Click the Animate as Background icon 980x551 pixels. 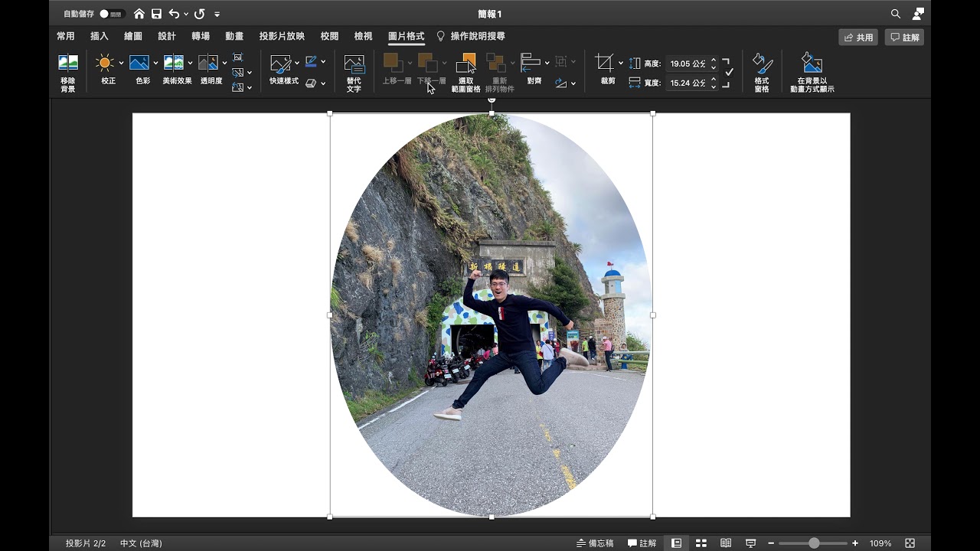812,64
